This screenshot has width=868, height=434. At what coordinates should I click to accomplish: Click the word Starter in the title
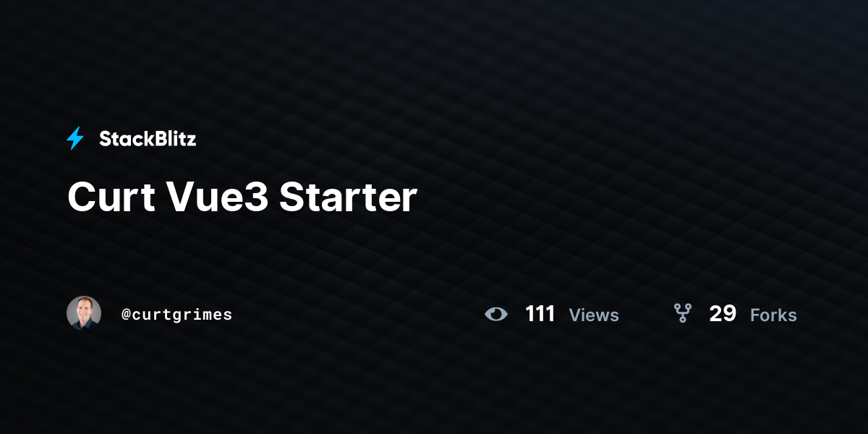349,197
